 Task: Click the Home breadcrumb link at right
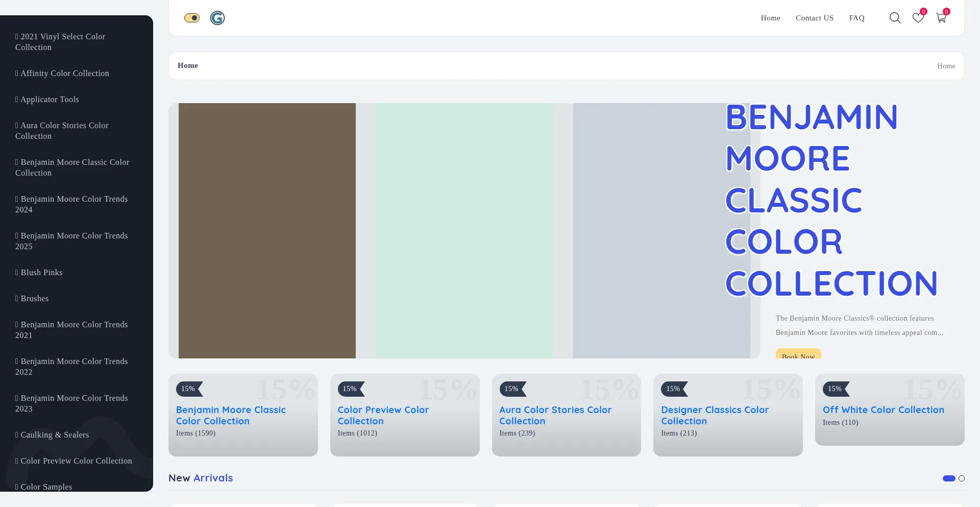[946, 66]
